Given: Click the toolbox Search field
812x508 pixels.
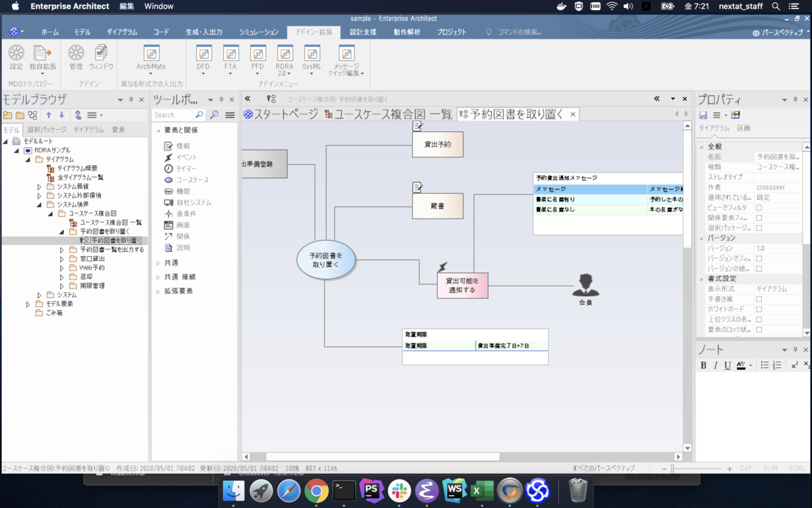Looking at the screenshot, I should click(x=178, y=115).
